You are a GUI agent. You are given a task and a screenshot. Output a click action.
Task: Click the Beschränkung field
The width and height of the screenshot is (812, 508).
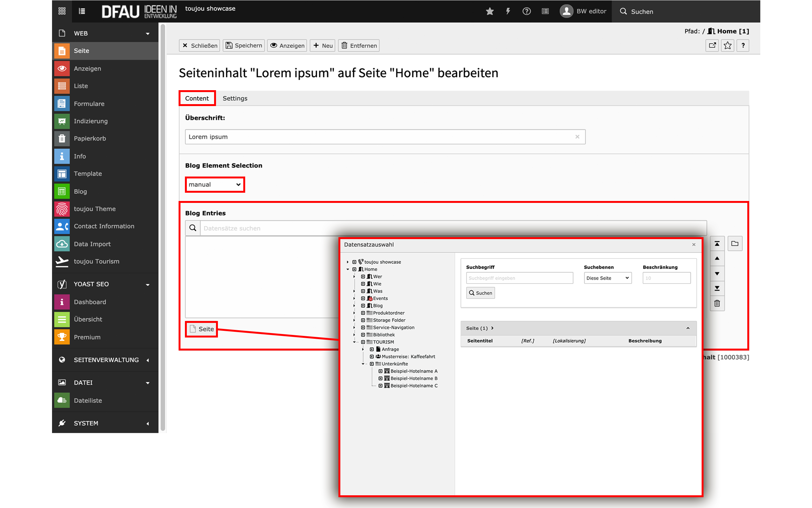click(x=666, y=278)
